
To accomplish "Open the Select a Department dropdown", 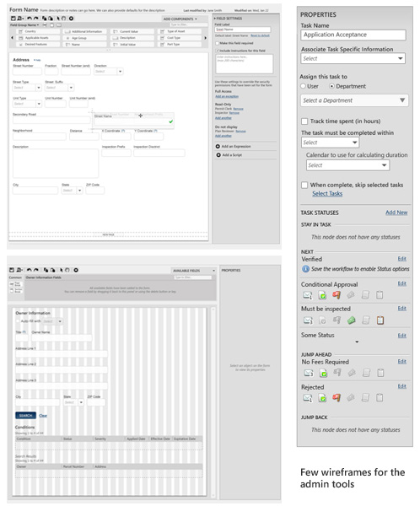I will (x=354, y=100).
